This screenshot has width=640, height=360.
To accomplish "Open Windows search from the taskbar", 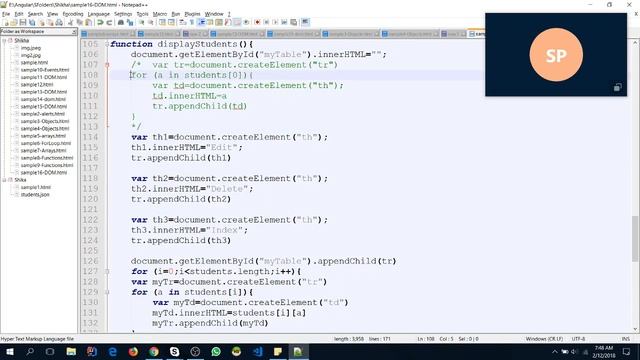I will pyautogui.click(x=30, y=351).
